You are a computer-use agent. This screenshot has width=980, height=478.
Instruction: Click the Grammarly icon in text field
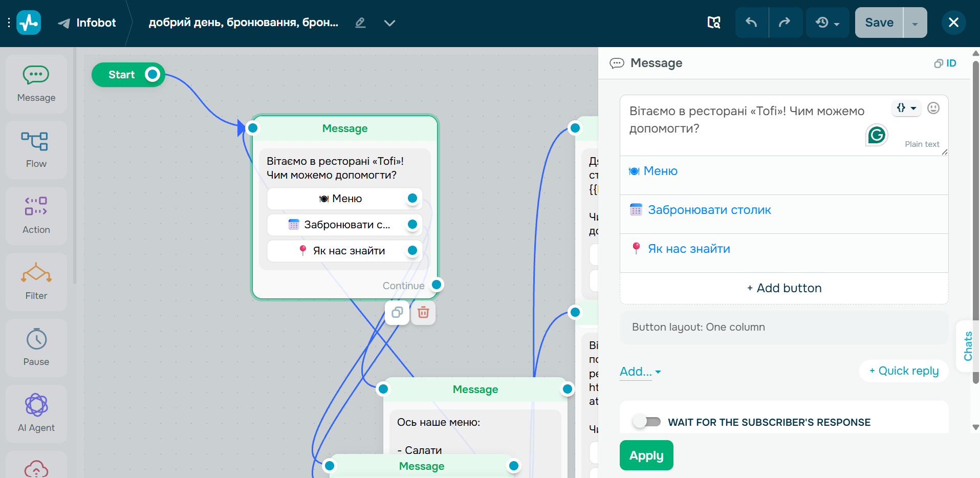(x=877, y=135)
